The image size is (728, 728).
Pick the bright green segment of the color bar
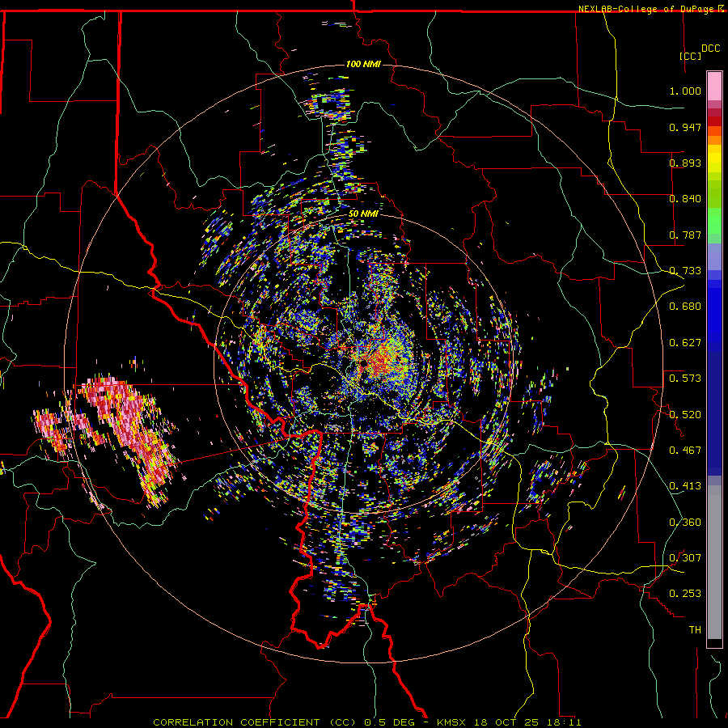(x=714, y=221)
